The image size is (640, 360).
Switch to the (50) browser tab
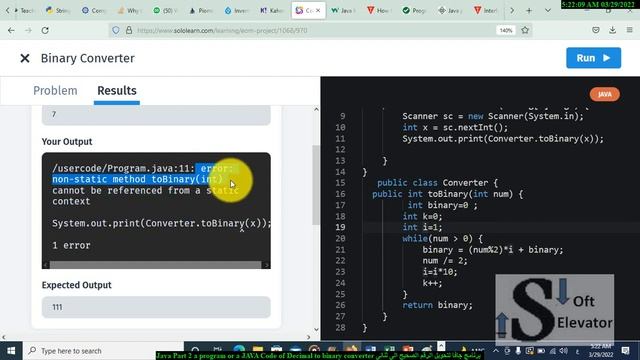click(165, 11)
